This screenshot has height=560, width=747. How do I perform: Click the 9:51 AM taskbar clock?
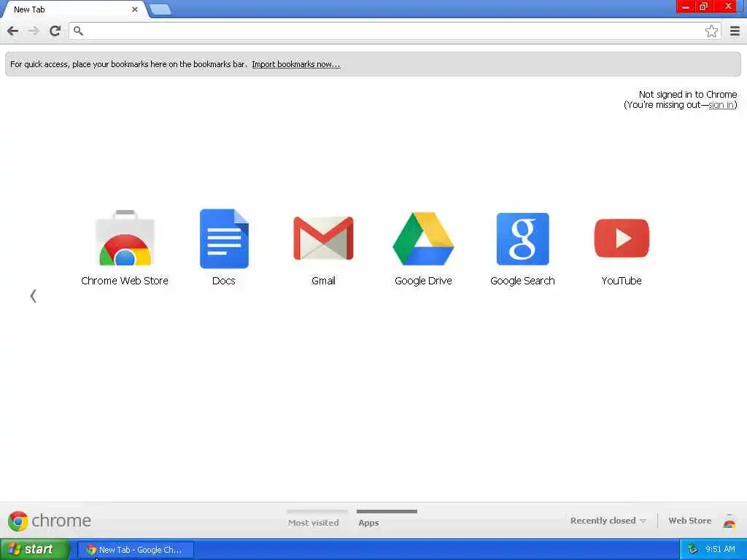coord(720,549)
